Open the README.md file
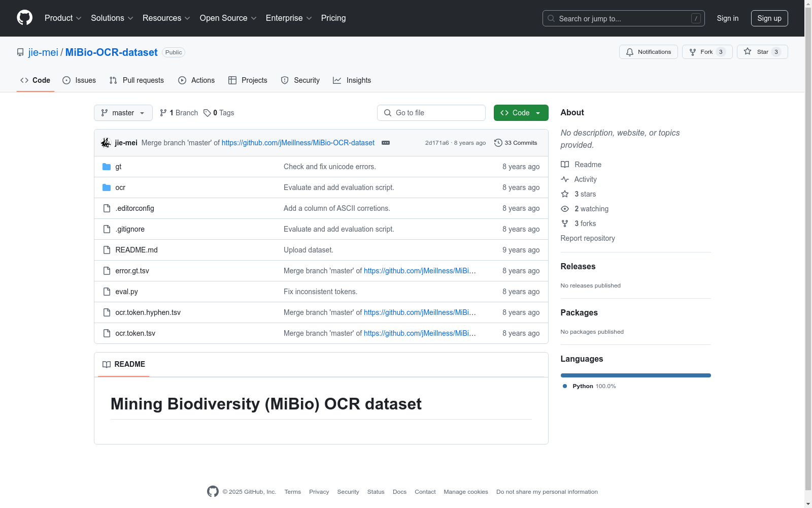The height and width of the screenshot is (508, 812). pyautogui.click(x=137, y=250)
